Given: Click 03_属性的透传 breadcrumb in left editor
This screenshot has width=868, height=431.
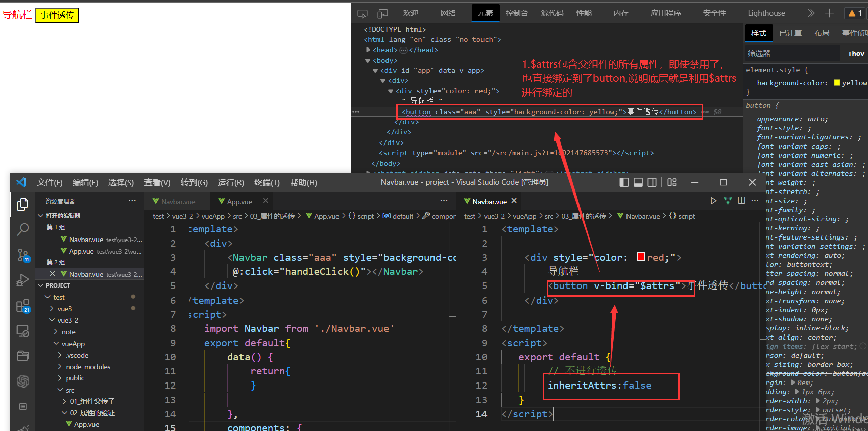Looking at the screenshot, I should tap(272, 216).
